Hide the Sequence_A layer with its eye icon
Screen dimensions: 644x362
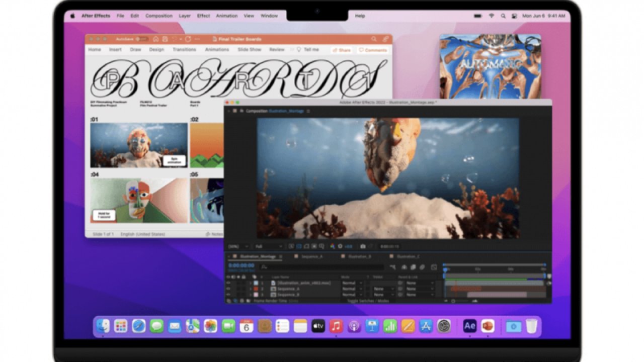[x=228, y=289]
